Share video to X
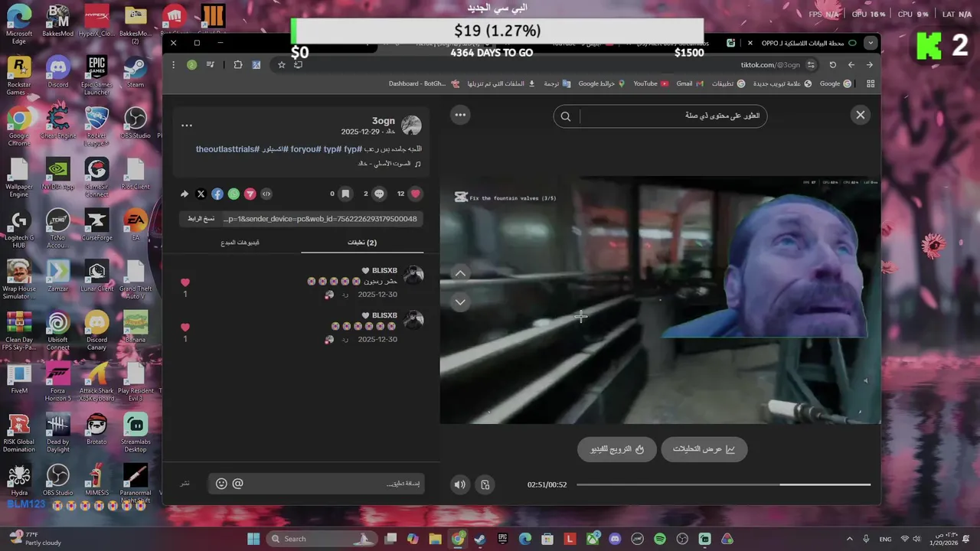Image resolution: width=980 pixels, height=551 pixels. (x=201, y=194)
